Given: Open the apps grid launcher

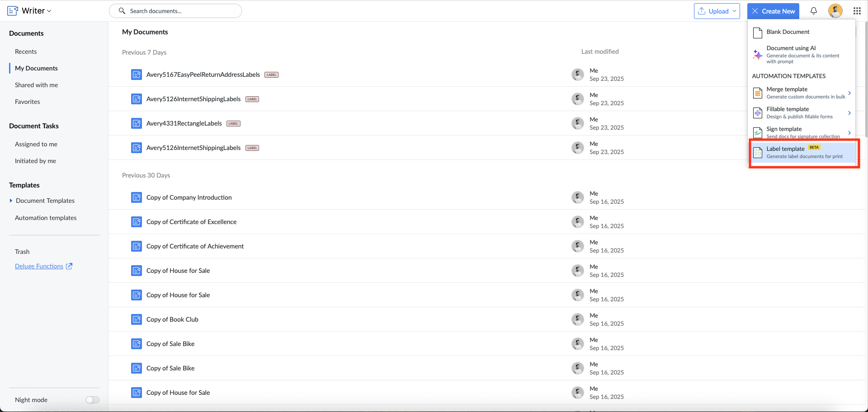Looking at the screenshot, I should tap(857, 11).
